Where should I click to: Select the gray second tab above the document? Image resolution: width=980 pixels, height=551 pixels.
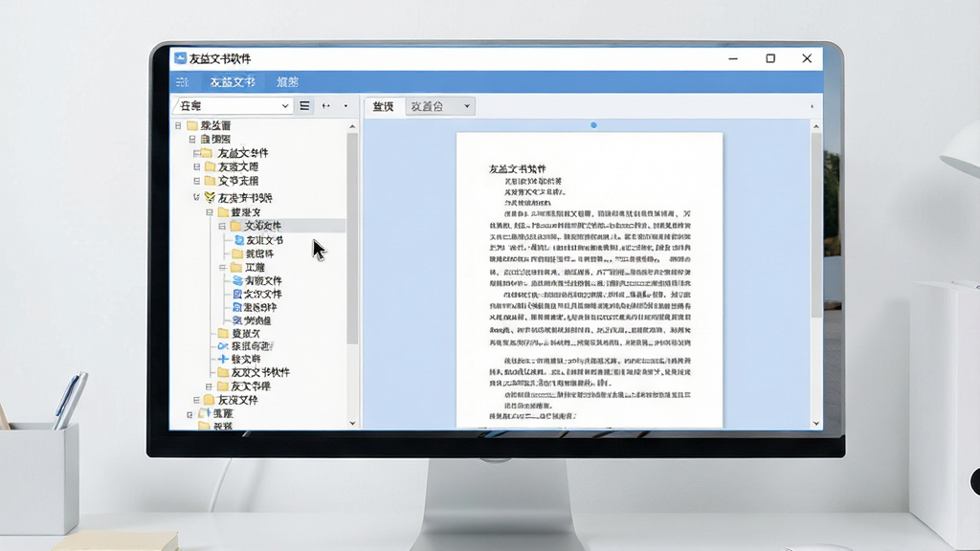[440, 106]
